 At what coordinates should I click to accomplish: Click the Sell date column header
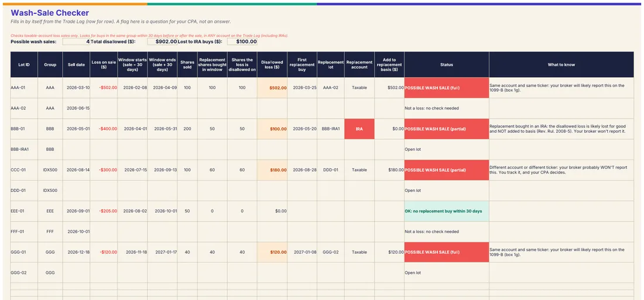click(x=76, y=64)
